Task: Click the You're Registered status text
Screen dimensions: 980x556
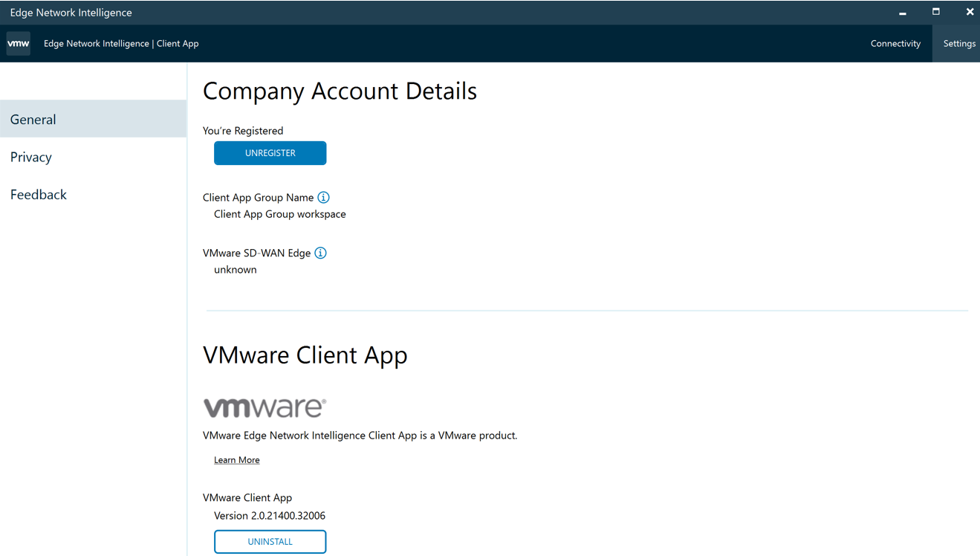Action: [243, 131]
